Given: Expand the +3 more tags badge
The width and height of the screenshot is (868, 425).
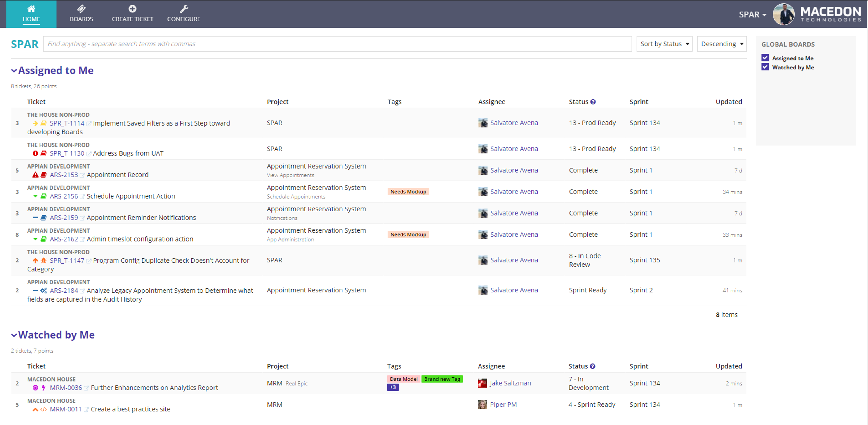Looking at the screenshot, I should click(393, 387).
